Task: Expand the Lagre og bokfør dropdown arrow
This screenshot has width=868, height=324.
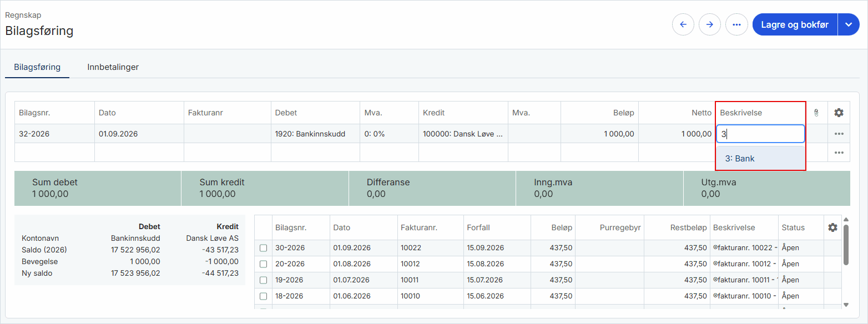Action: coord(849,24)
